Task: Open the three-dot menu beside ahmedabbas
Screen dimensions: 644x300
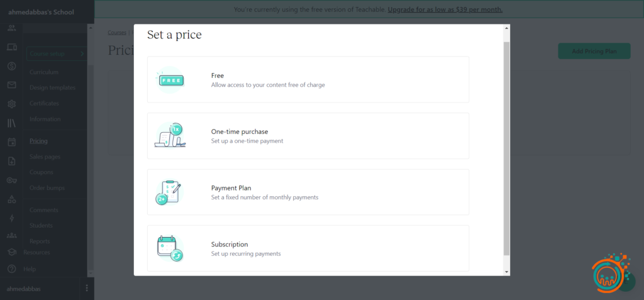Action: 87,288
